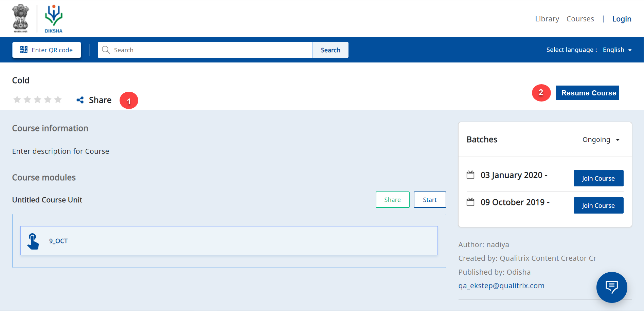
Task: Open the chat support bubble
Action: click(x=611, y=287)
